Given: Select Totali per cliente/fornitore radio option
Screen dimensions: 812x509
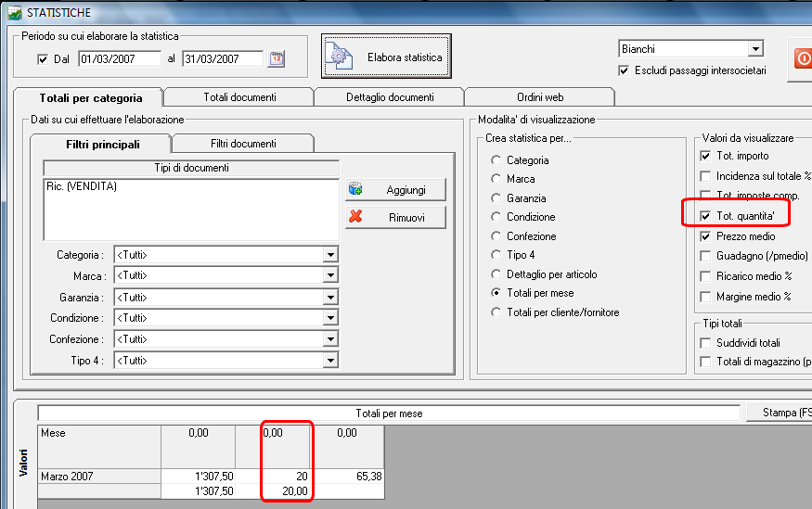Looking at the screenshot, I should pyautogui.click(x=496, y=312).
